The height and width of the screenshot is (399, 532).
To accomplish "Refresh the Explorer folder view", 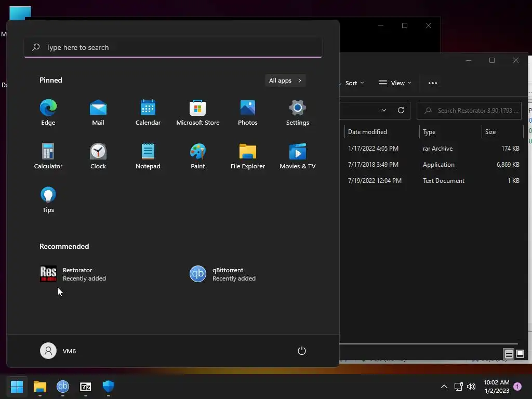I will [401, 110].
